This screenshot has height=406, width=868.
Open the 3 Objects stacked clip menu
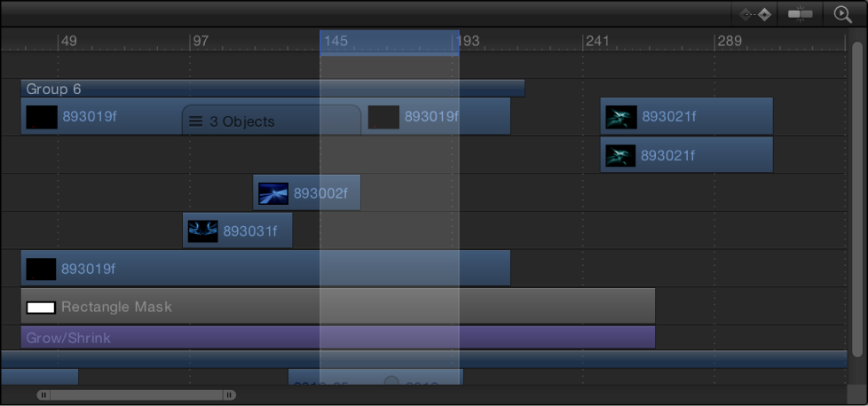click(x=272, y=121)
